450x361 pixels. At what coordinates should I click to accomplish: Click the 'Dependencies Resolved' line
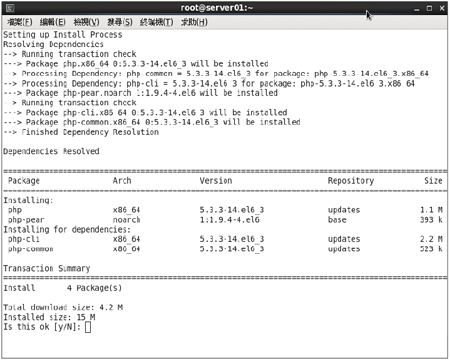click(51, 152)
